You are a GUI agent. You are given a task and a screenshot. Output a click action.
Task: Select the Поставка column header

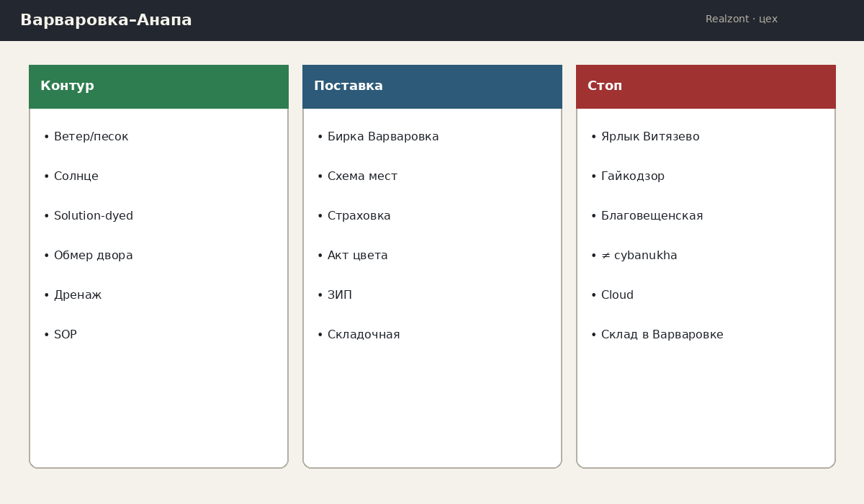point(432,86)
